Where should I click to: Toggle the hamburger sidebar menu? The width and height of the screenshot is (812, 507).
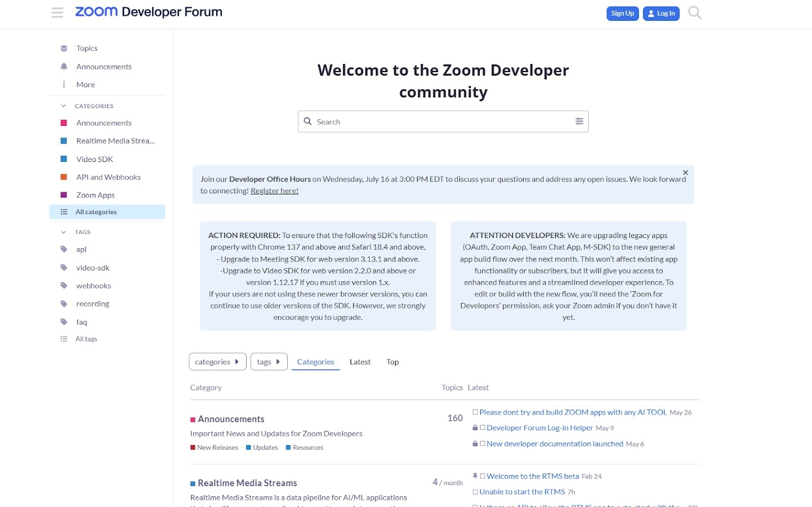click(x=57, y=13)
